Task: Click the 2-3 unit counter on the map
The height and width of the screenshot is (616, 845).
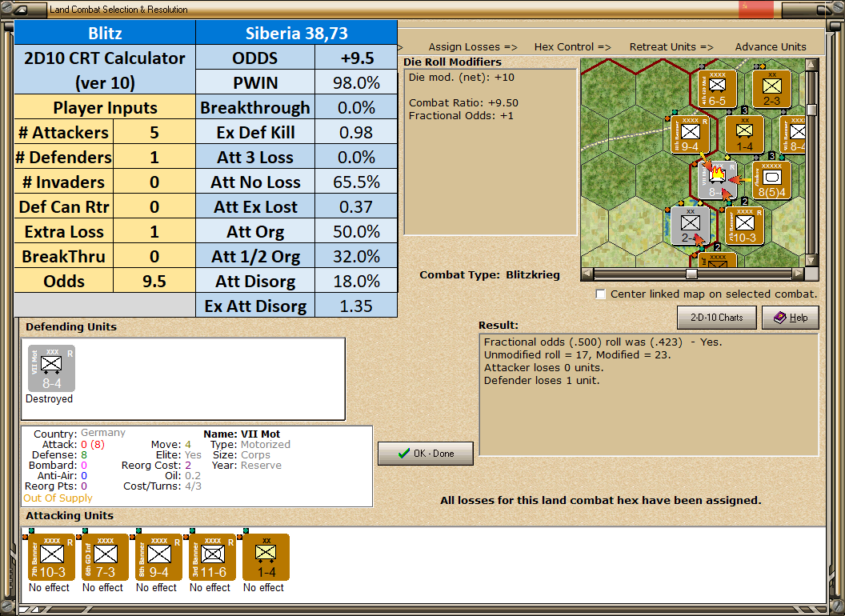Action: 771,88
